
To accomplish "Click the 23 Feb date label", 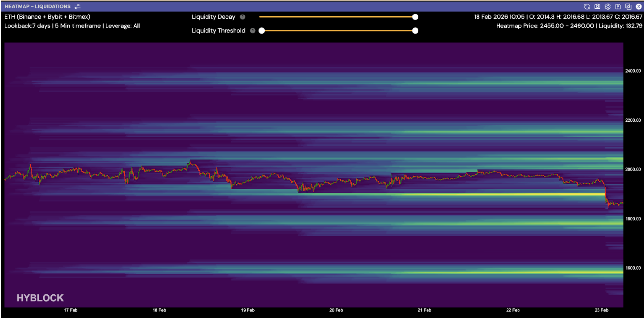I will tap(601, 310).
